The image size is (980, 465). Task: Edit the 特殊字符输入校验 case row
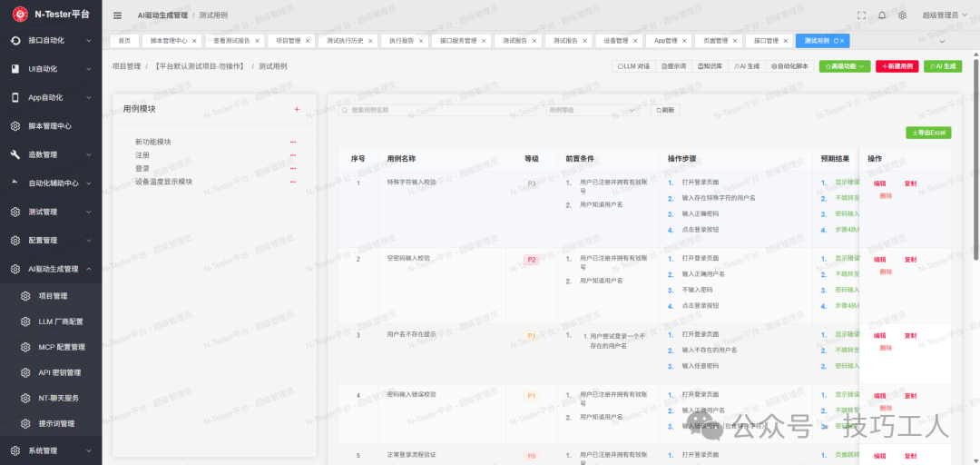[879, 183]
